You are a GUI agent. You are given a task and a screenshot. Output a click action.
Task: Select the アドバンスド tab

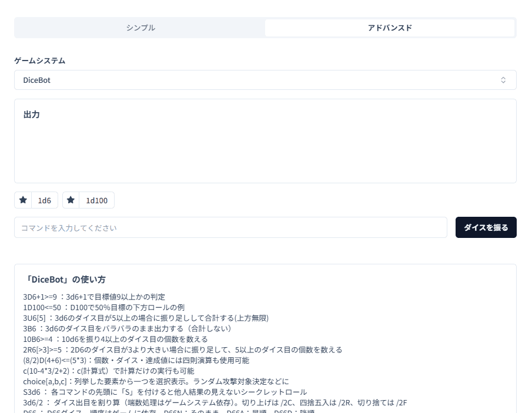pyautogui.click(x=390, y=28)
